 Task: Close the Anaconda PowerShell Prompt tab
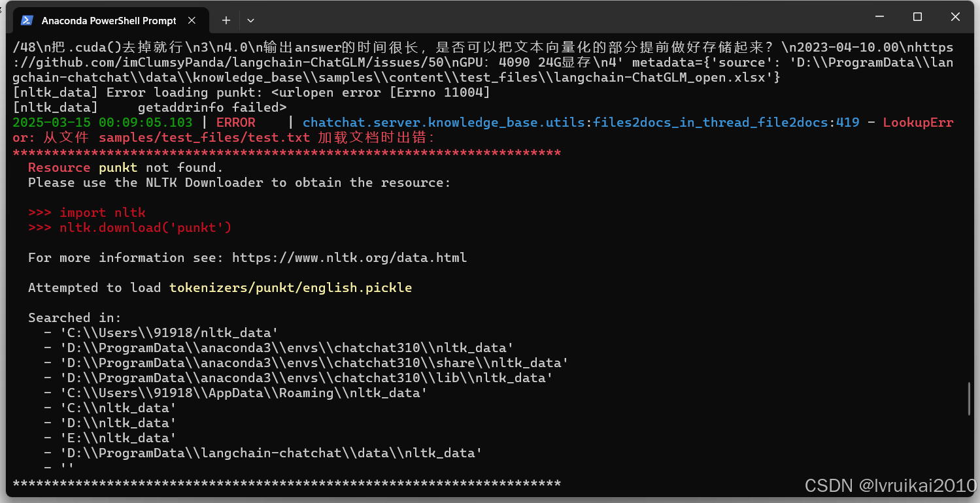pyautogui.click(x=192, y=20)
